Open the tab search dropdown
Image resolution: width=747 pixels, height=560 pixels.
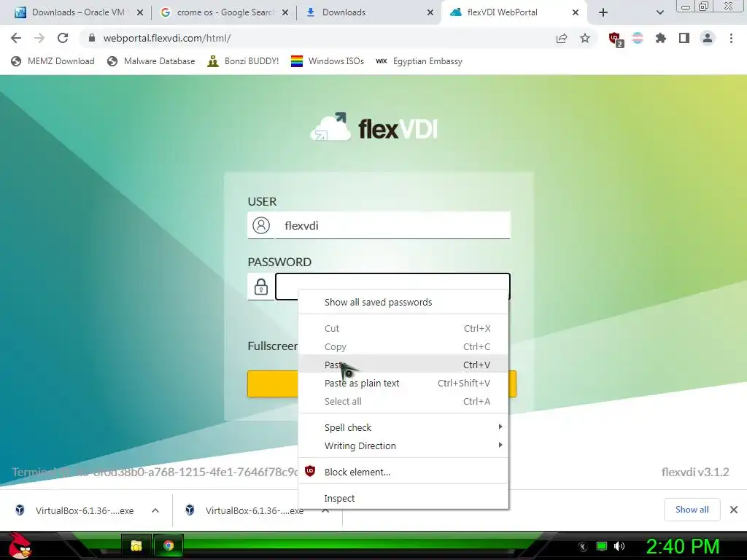point(659,12)
